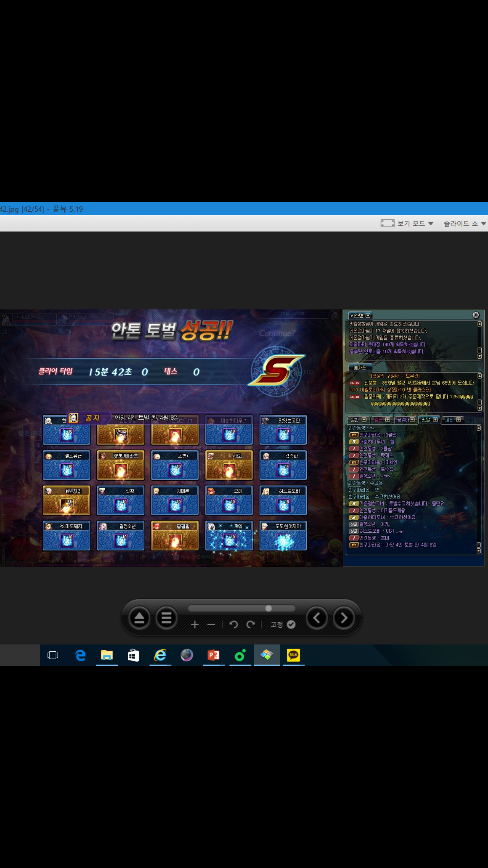Image resolution: width=488 pixels, height=868 pixels.
Task: Expand the plus next to 파티 tab
Action: point(459,419)
